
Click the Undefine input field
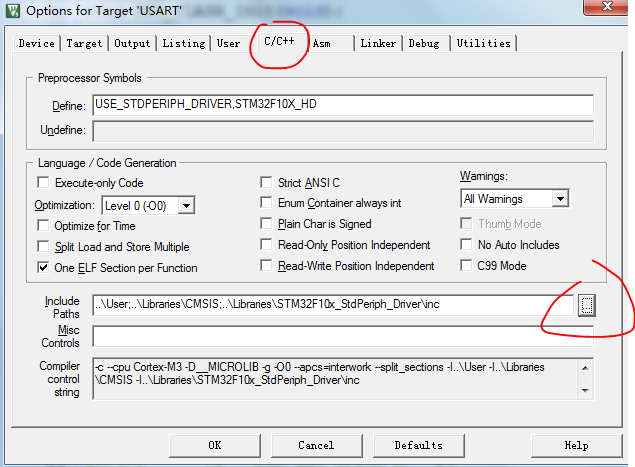tap(343, 131)
